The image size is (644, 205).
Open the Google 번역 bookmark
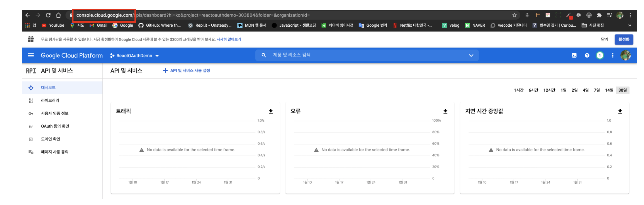(373, 25)
